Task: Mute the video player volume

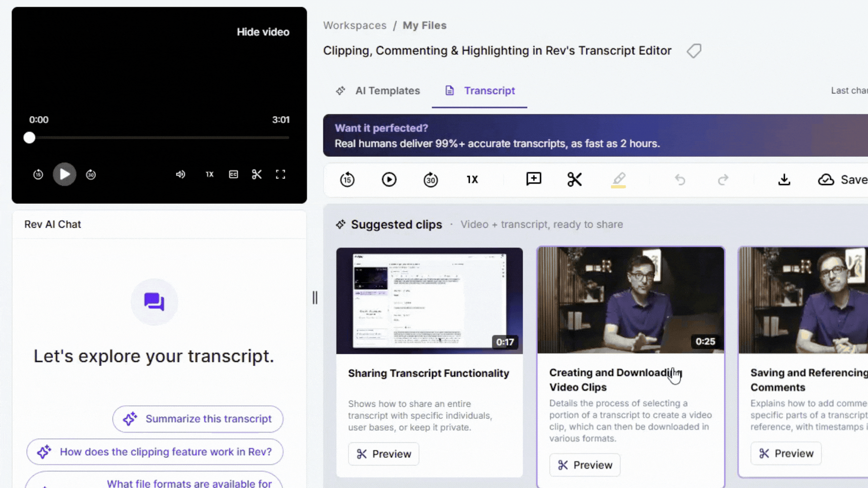Action: (180, 174)
